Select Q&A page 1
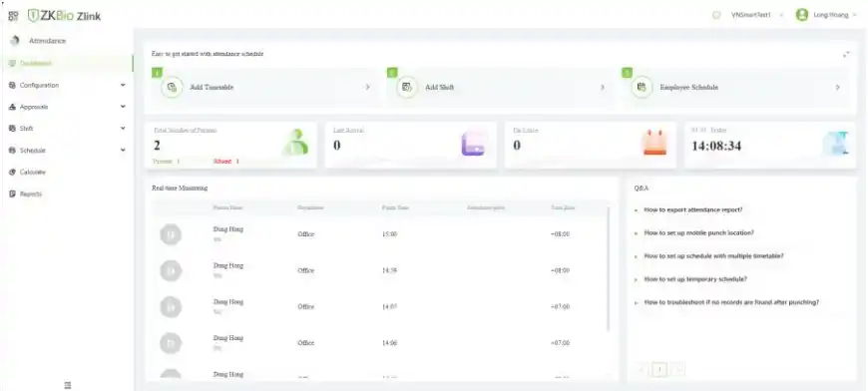 (x=659, y=369)
